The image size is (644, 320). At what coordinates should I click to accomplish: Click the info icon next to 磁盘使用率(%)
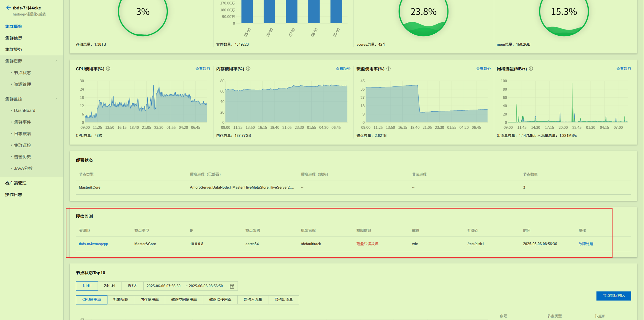tap(388, 69)
